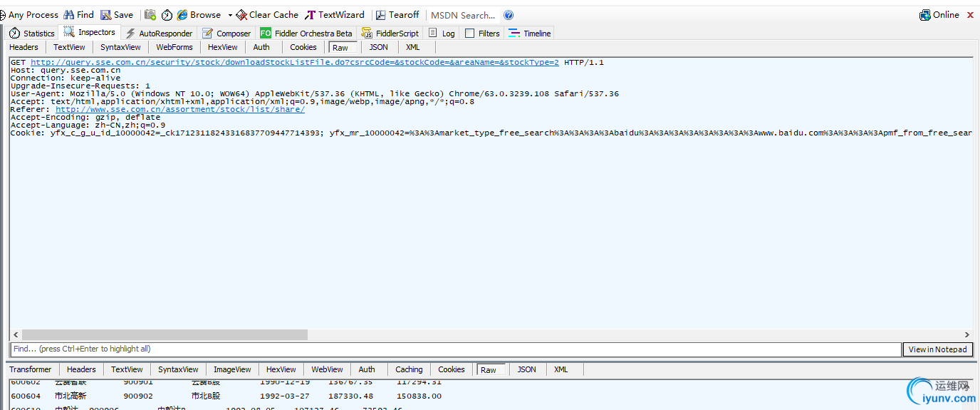Click the camera screenshot toolbar icon
Viewport: 980px width, 410px height.
(x=150, y=15)
